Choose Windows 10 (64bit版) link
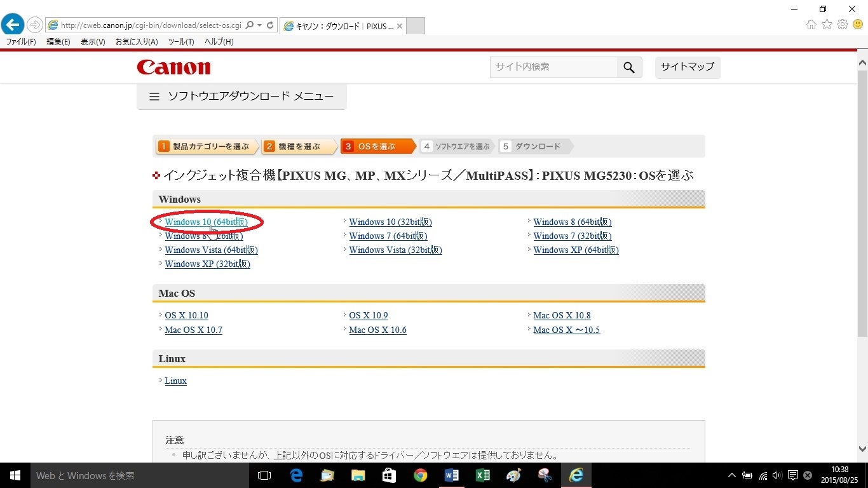868x488 pixels. pos(206,222)
